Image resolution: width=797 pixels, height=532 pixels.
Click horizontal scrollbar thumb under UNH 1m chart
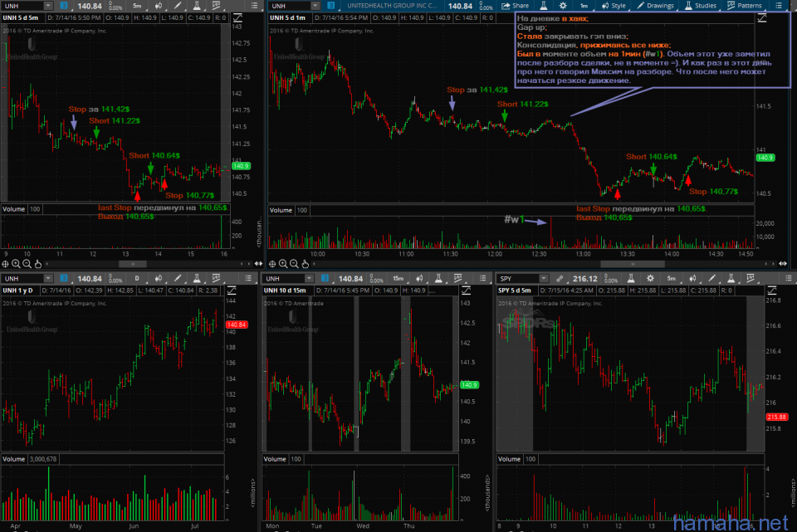click(x=633, y=264)
